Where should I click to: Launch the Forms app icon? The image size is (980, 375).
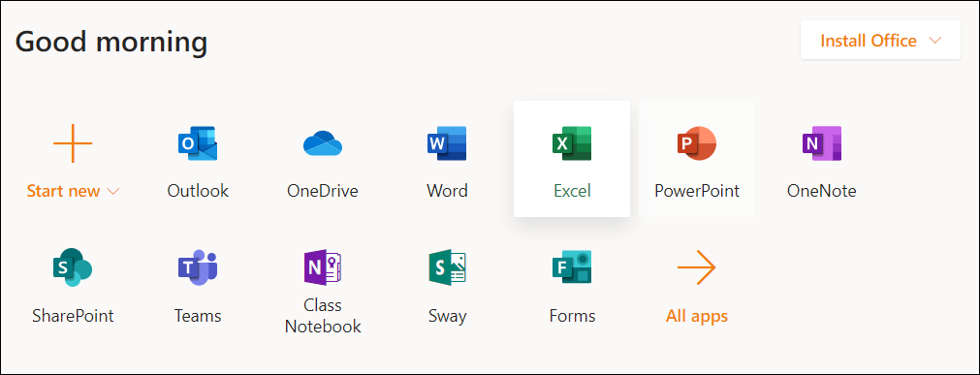click(572, 267)
